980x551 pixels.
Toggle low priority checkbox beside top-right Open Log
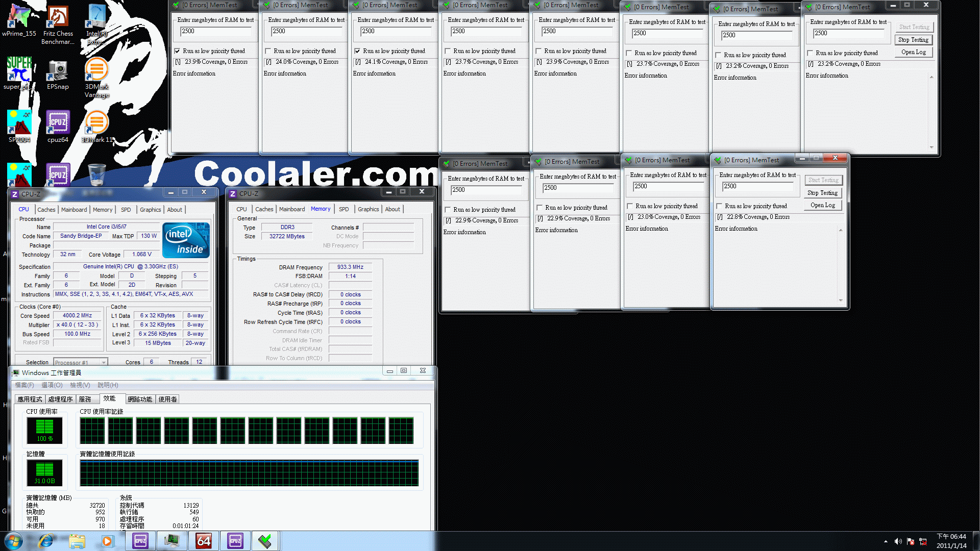810,53
